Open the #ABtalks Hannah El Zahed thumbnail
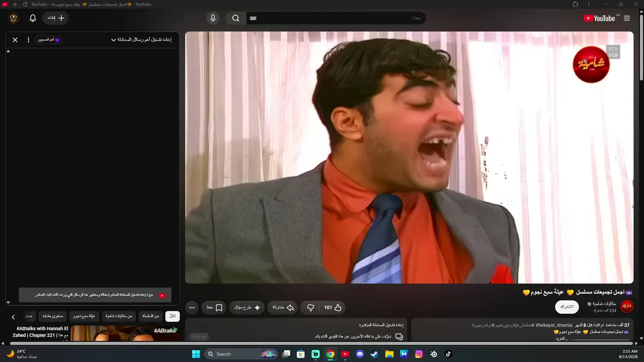644x362 pixels. pos(125,333)
